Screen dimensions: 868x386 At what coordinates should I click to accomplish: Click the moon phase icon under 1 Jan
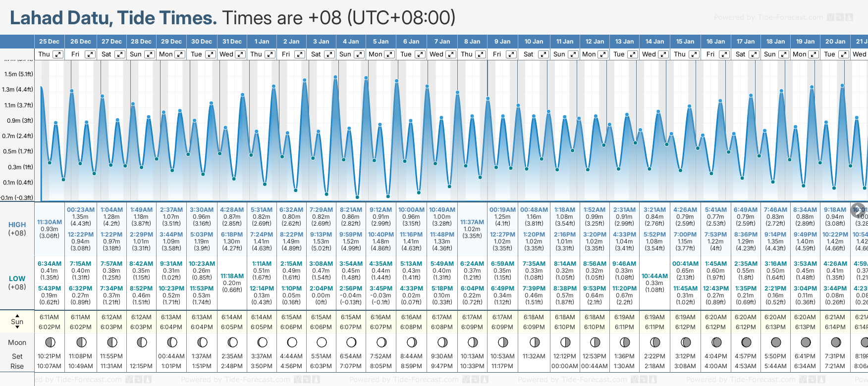(262, 342)
